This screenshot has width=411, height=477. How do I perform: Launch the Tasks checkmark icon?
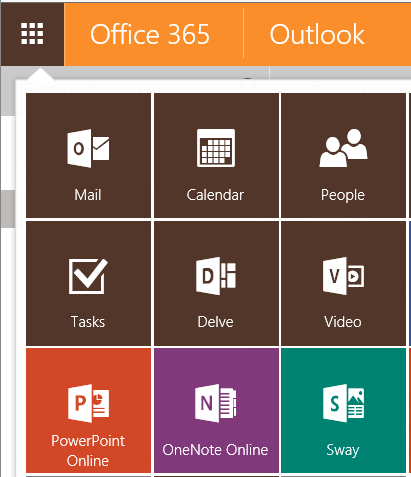point(88,276)
